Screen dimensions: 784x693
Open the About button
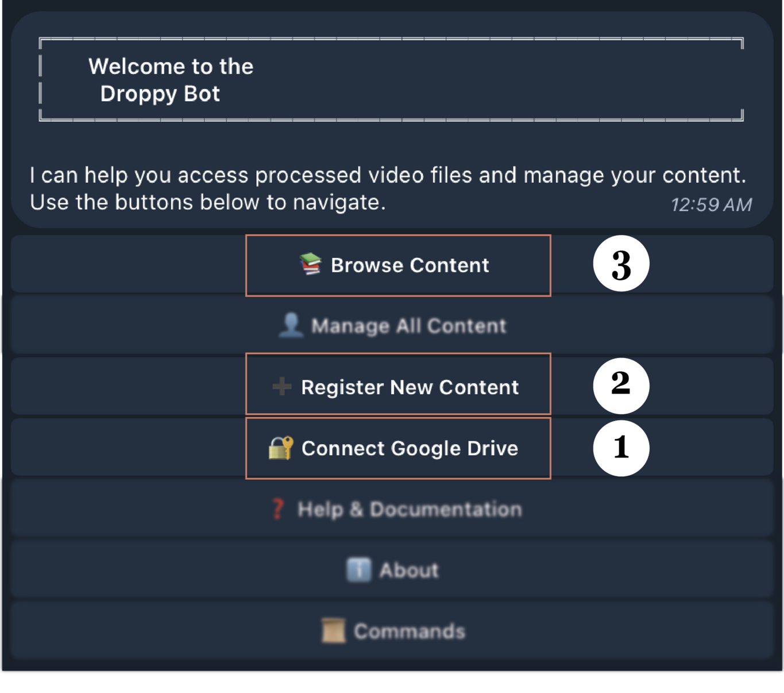[x=408, y=570]
